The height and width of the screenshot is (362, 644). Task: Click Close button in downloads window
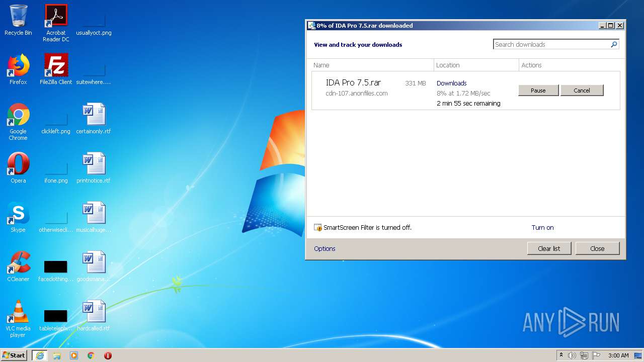(x=597, y=248)
